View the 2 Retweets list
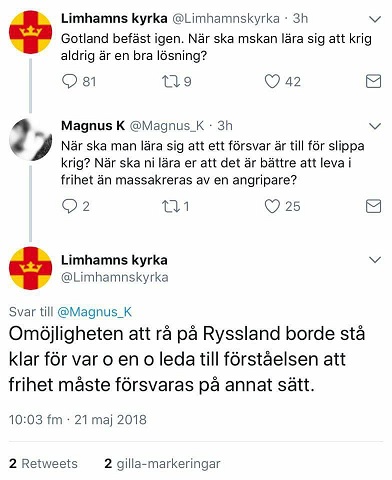 43,464
